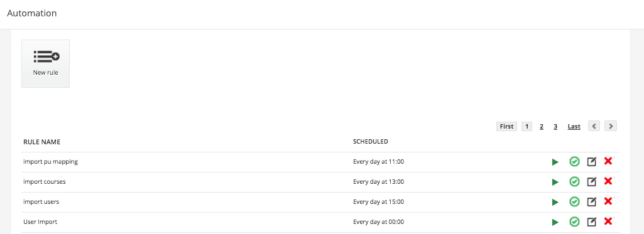Toggle active status of import courses rule
Screen dimensions: 644x234
(575, 181)
